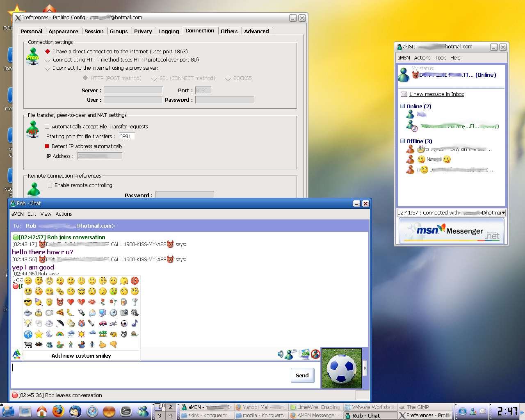This screenshot has height=420, width=525.
Task: Click the chat message input box
Action: point(151,375)
